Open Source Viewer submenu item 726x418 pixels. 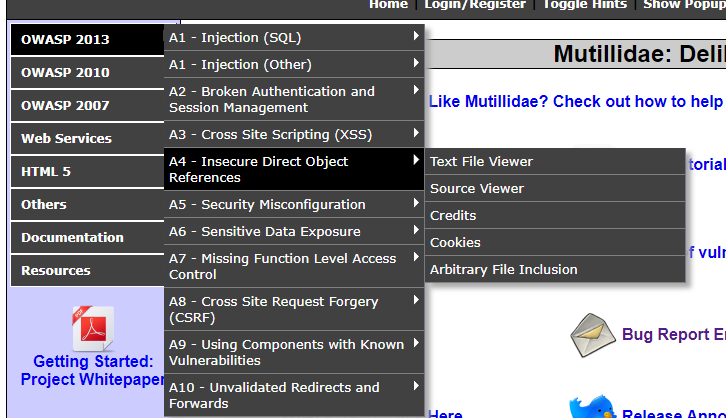pos(555,188)
